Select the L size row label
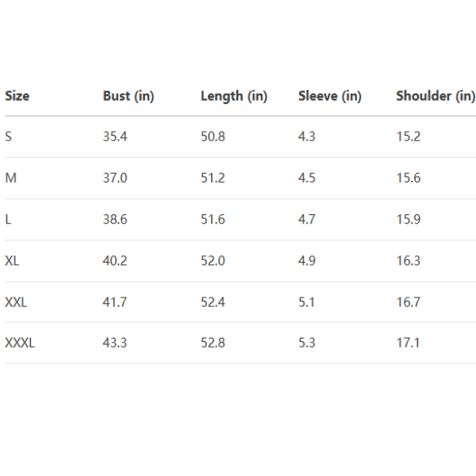 point(8,219)
